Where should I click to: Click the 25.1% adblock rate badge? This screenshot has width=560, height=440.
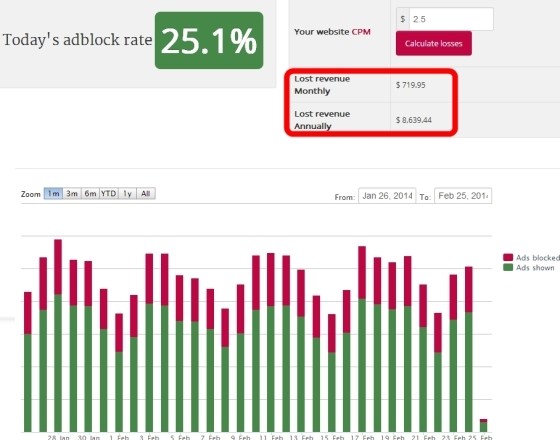pos(209,40)
